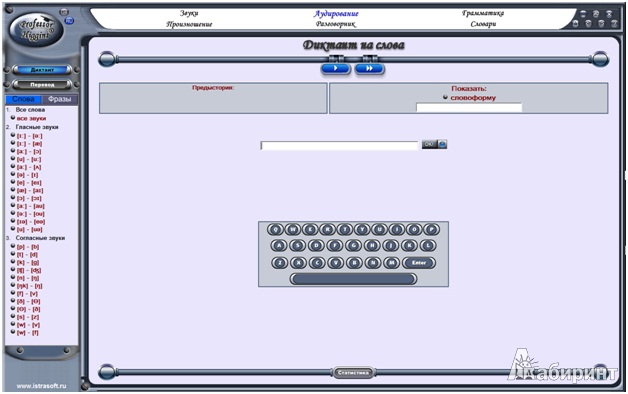
Task: Click the Статистика button at bottom
Action: coord(353,373)
